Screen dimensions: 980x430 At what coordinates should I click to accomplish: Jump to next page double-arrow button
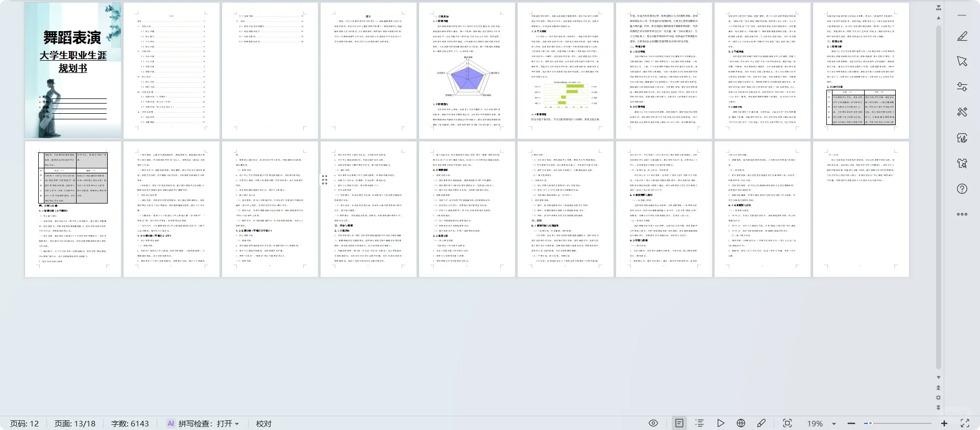click(939, 408)
